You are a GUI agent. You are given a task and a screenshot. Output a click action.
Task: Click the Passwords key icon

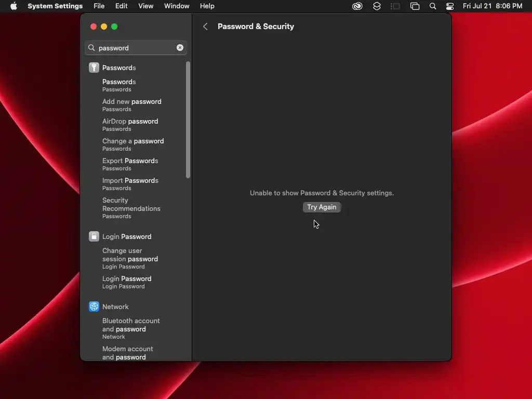94,68
